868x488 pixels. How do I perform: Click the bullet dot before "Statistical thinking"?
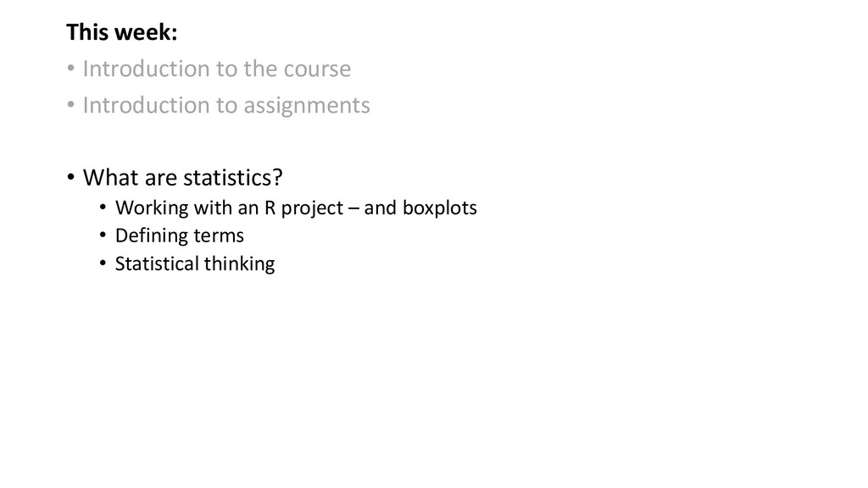click(103, 263)
